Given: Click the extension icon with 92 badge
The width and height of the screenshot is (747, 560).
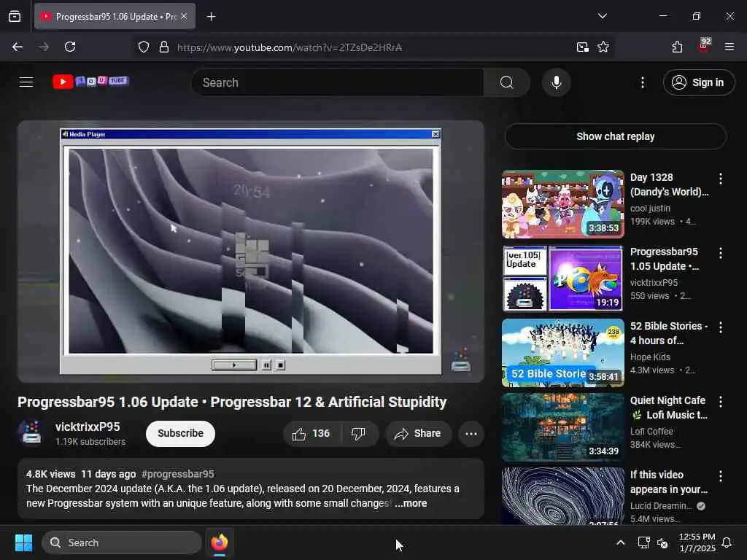Looking at the screenshot, I should [704, 46].
